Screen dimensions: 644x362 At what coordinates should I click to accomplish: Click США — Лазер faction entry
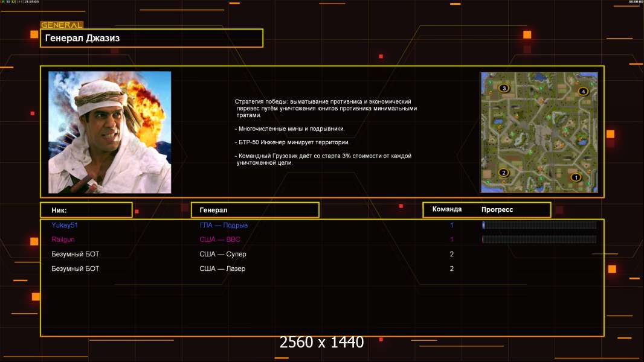[222, 268]
